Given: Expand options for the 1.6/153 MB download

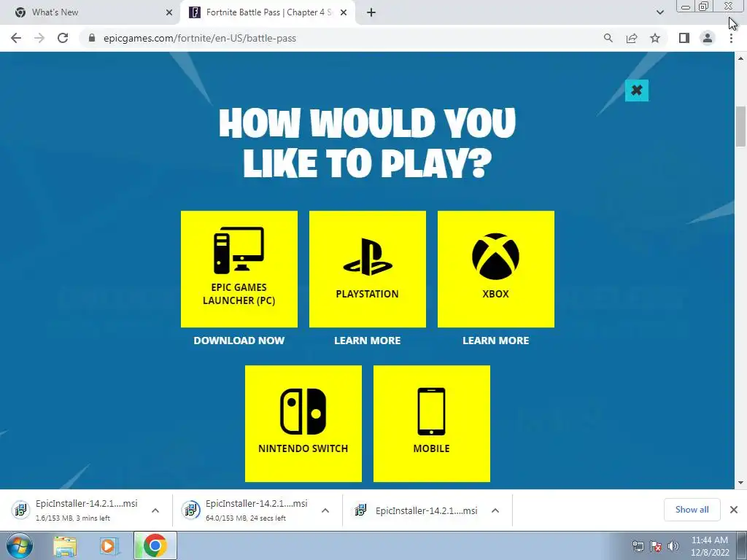Looking at the screenshot, I should coord(155,510).
